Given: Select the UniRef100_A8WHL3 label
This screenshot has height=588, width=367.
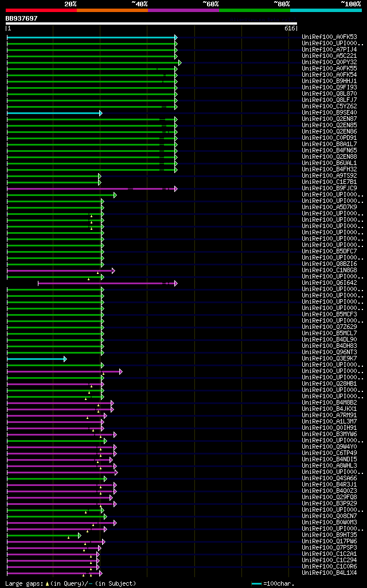Looking at the screenshot, I should (x=330, y=466).
